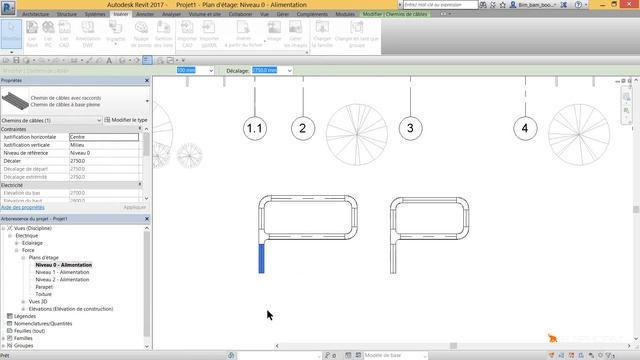The width and height of the screenshot is (640, 360).
Task: Click the worksets icon in status bar
Action: 231,356
